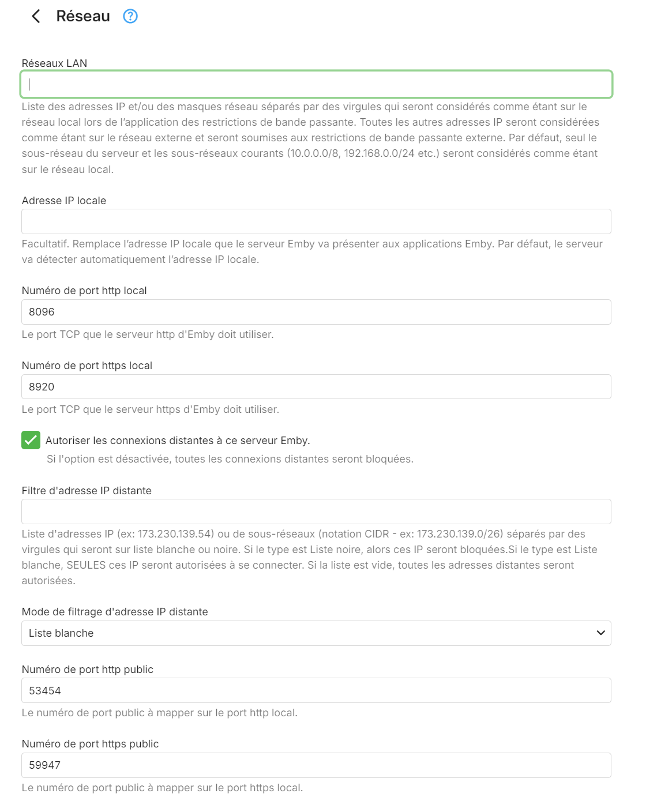
Task: Click into the Adresse IP locale field
Action: point(316,221)
